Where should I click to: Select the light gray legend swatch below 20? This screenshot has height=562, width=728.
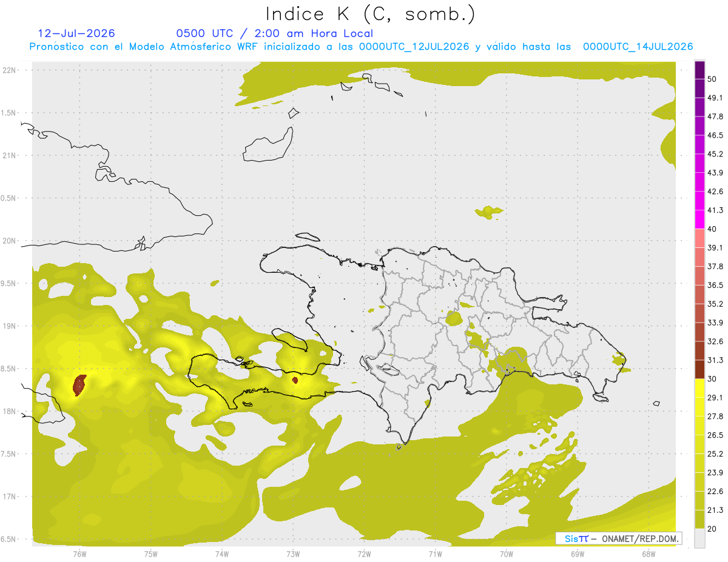click(699, 538)
